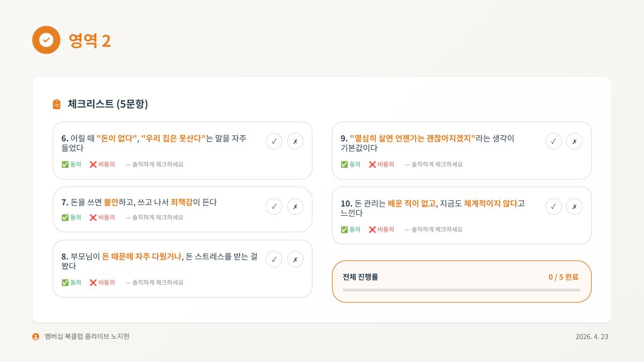Check the agree circle for question 9

click(553, 141)
